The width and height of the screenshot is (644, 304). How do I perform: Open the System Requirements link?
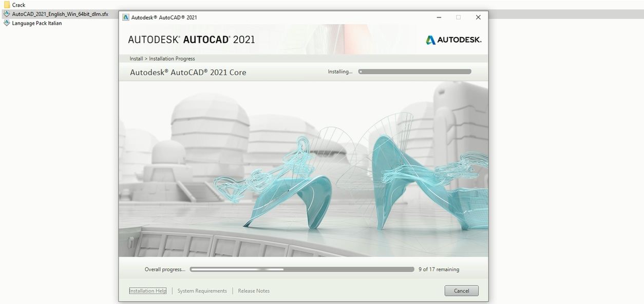[202, 291]
